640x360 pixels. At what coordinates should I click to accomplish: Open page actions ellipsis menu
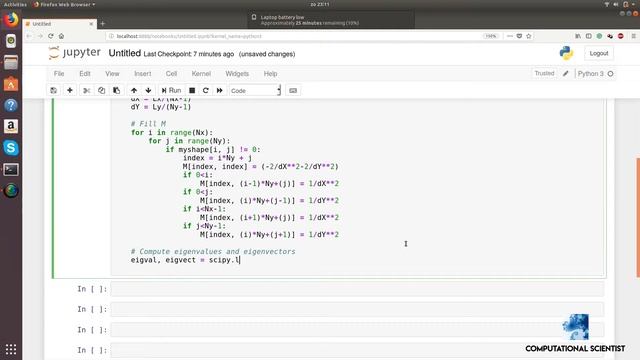point(509,36)
